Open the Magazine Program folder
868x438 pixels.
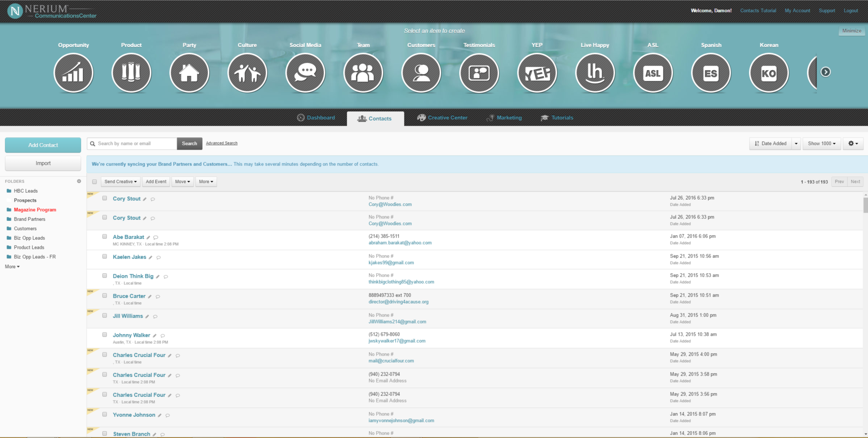35,210
